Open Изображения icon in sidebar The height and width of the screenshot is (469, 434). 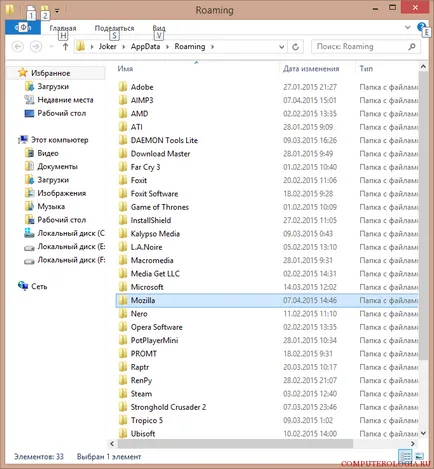pyautogui.click(x=29, y=193)
